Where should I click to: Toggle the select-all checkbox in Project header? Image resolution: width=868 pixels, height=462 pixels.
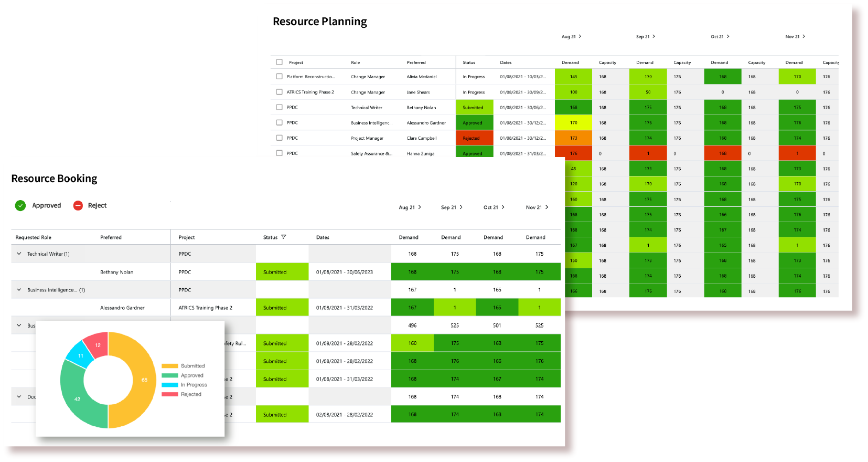click(280, 62)
